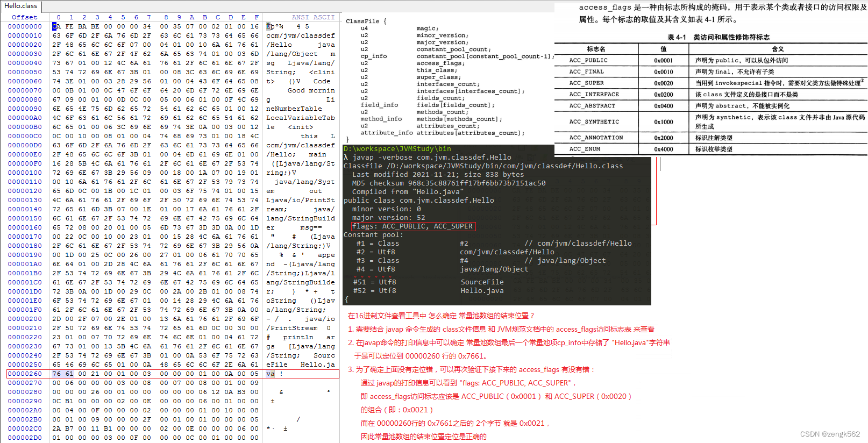
Task: Click 'methods_count;' in ClassFile struct
Action: point(442,112)
